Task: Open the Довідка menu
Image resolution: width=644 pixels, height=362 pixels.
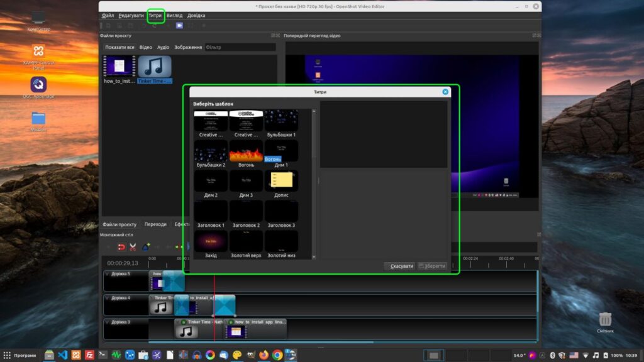Action: (x=196, y=16)
